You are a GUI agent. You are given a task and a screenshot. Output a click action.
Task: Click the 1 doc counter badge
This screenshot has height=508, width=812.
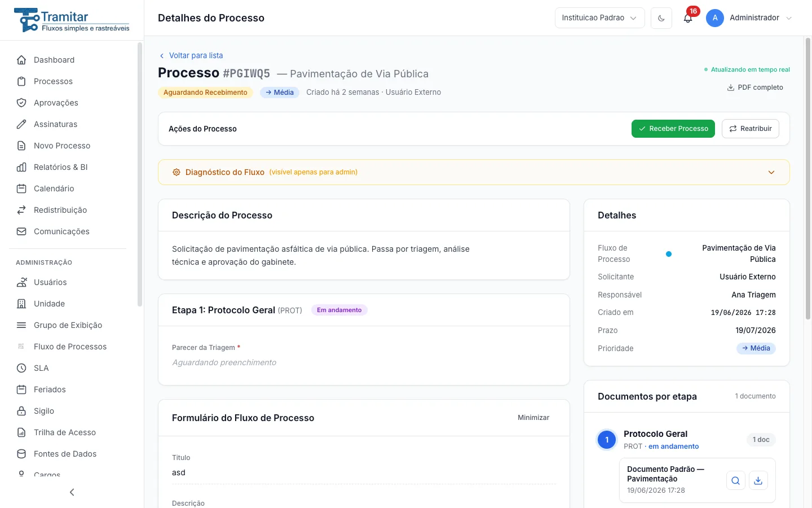pyautogui.click(x=761, y=440)
